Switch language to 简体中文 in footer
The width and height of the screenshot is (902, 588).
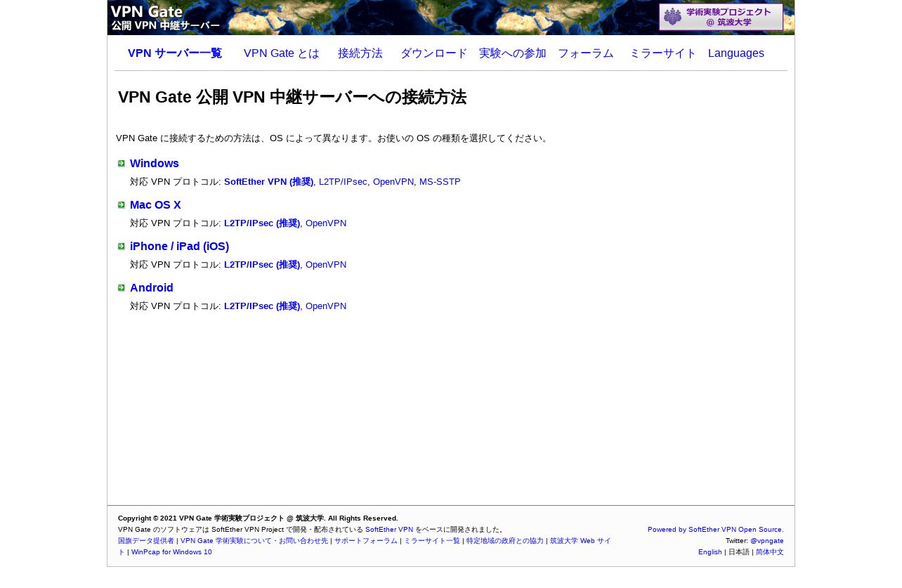(770, 552)
